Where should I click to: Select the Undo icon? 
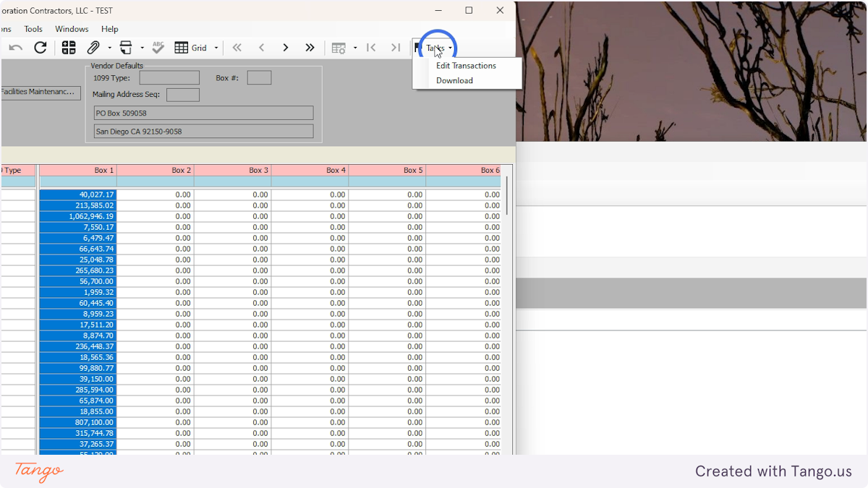(x=14, y=48)
